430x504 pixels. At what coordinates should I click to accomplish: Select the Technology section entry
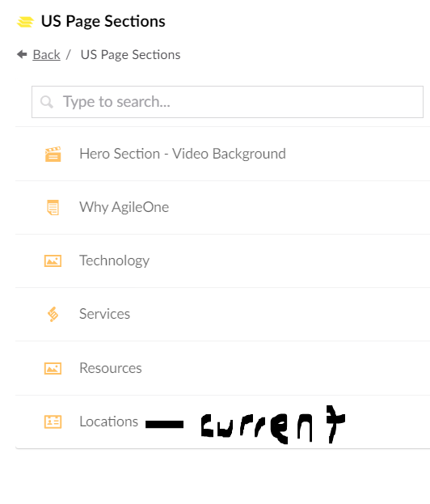point(222,260)
